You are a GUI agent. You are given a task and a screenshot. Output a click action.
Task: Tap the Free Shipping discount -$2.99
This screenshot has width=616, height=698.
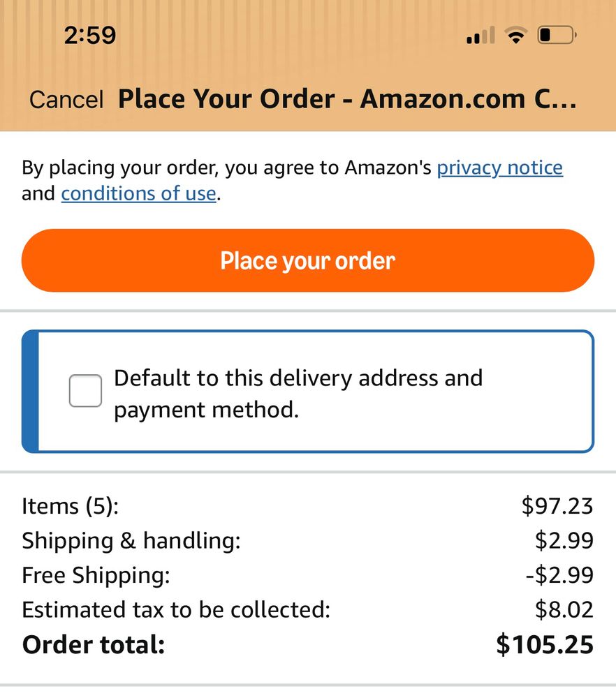tap(560, 575)
